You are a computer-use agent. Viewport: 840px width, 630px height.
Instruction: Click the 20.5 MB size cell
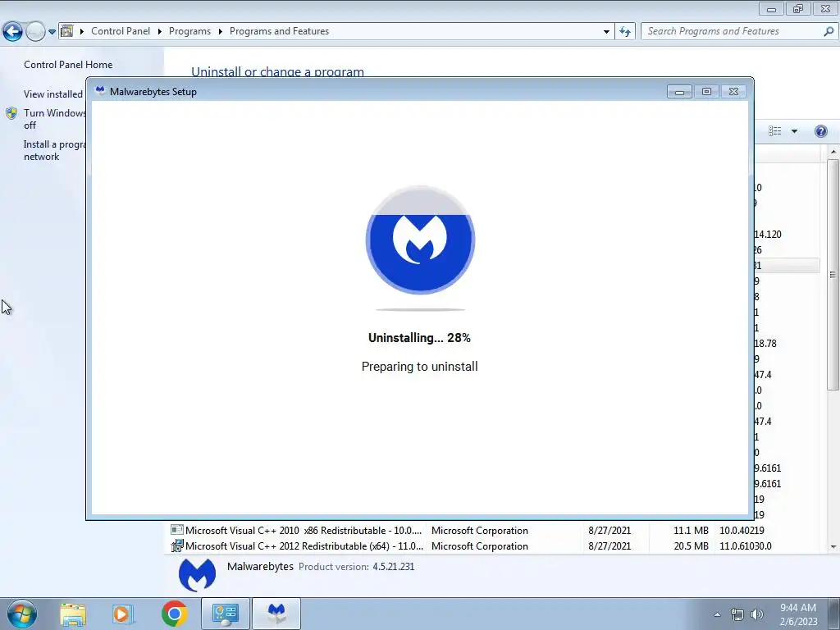tap(691, 546)
